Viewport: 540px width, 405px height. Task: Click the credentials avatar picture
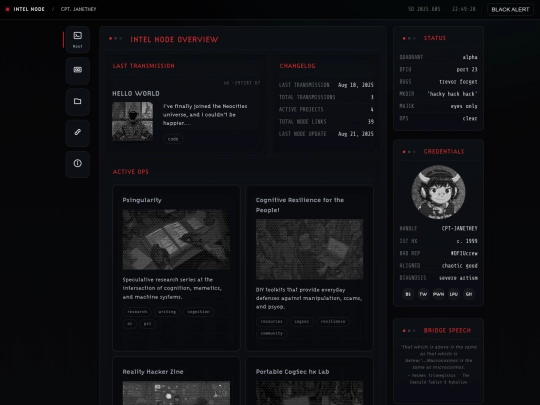click(438, 192)
